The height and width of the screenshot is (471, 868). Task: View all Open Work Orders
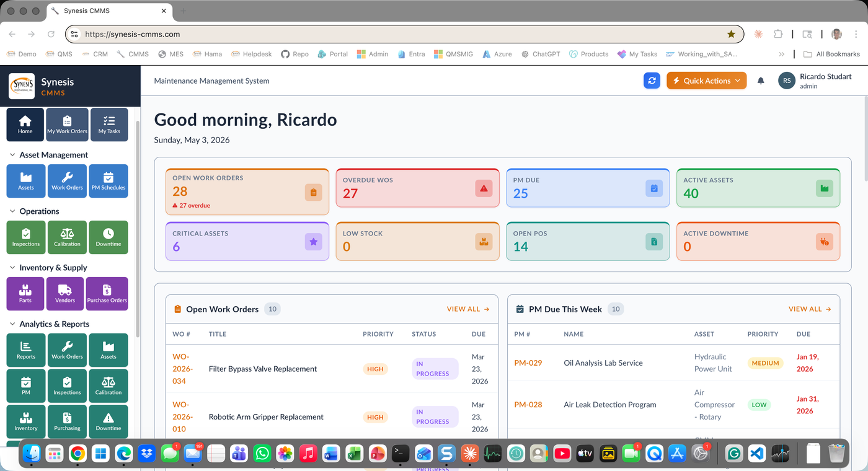pyautogui.click(x=468, y=309)
